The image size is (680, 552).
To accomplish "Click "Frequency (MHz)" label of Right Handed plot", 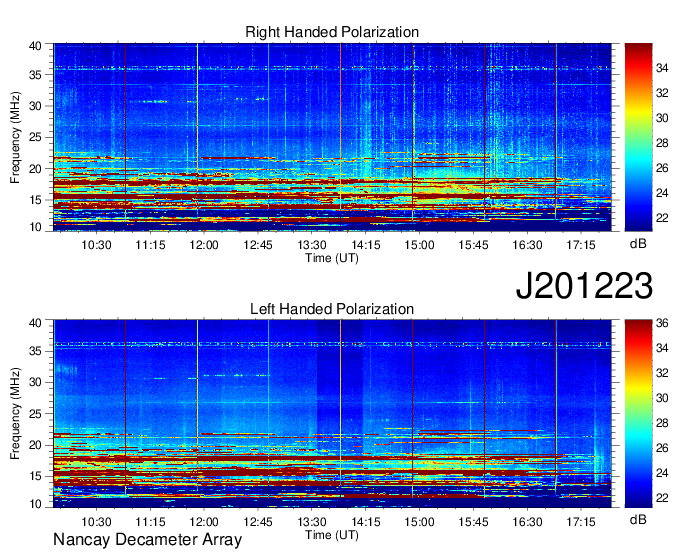I will coord(15,137).
